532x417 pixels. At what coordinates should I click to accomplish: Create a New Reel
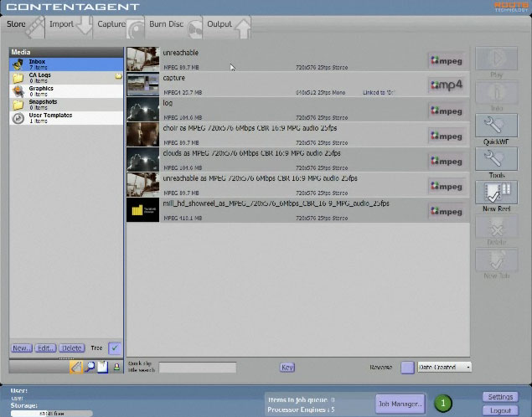(496, 193)
